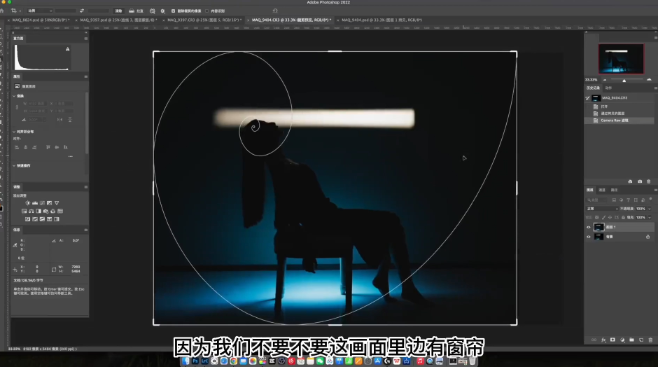Screen dimensions: 658x367
Task: Switch to the Channels tab in Layers panel
Action: 602,190
